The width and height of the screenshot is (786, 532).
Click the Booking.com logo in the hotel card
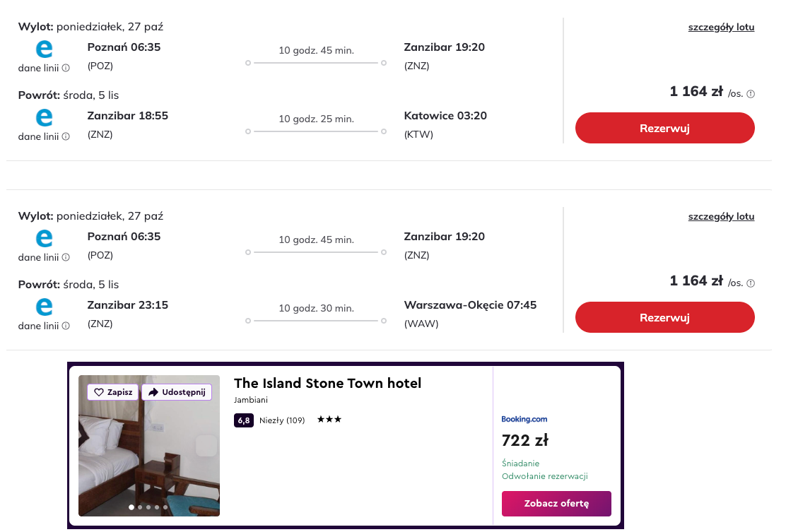[524, 419]
